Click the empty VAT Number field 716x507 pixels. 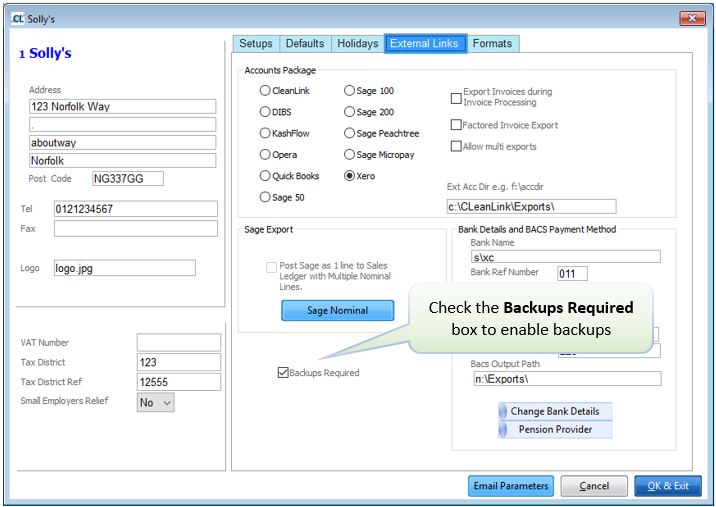point(179,342)
